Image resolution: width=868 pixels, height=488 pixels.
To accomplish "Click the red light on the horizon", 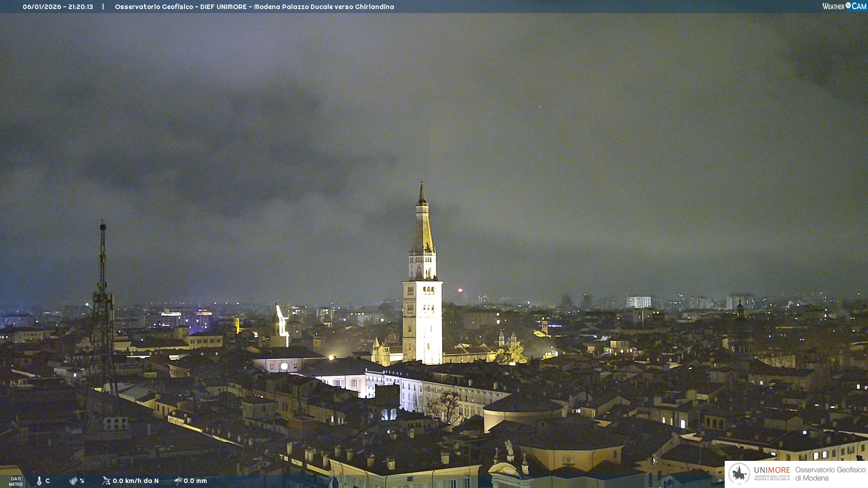I will (460, 290).
